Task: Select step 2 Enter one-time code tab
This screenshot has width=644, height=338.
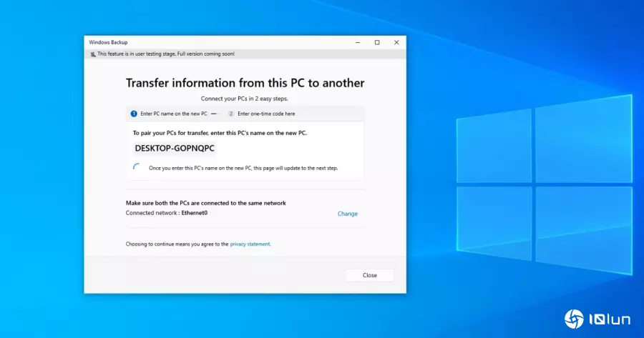Action: (262, 114)
